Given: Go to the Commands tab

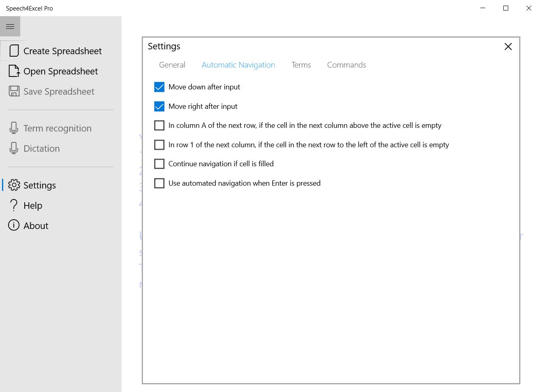Looking at the screenshot, I should coord(346,65).
